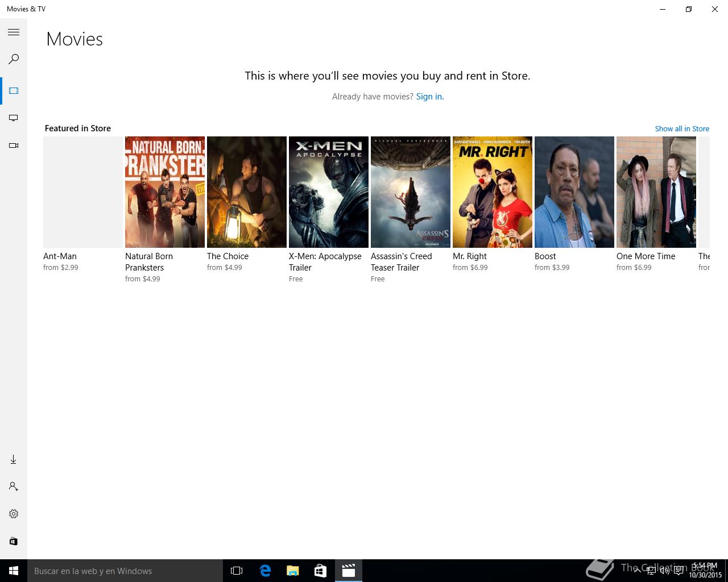Open the Action Center notification icon

679,571
